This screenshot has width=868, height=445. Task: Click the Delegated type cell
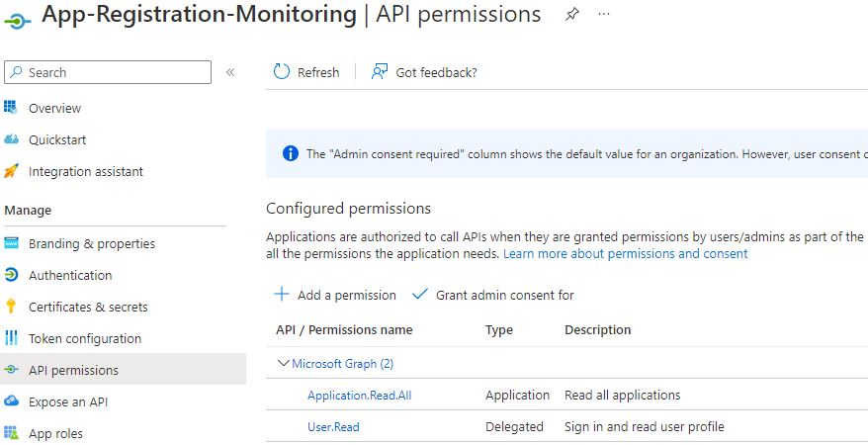[514, 427]
